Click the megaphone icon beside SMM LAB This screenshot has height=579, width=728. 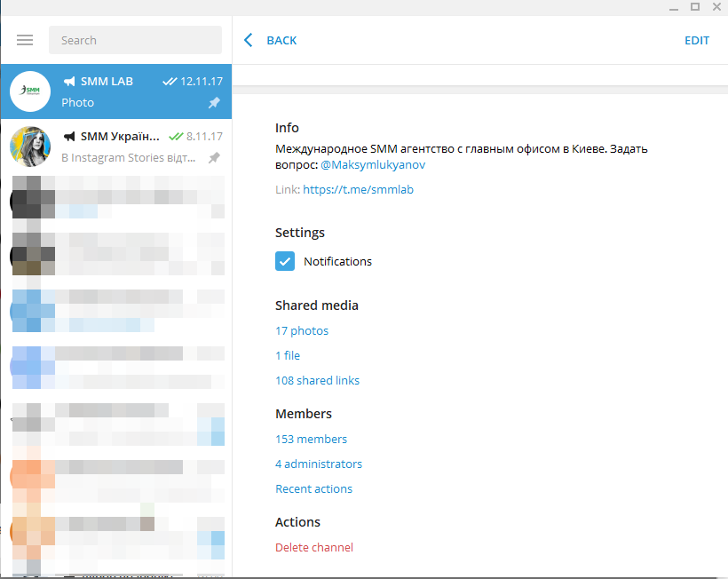tap(69, 81)
